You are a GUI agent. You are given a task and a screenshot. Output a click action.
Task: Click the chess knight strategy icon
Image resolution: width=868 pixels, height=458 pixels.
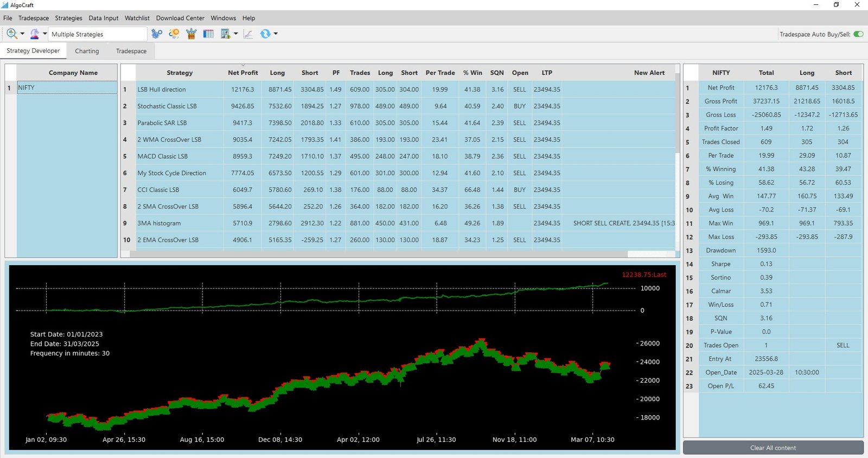point(34,34)
